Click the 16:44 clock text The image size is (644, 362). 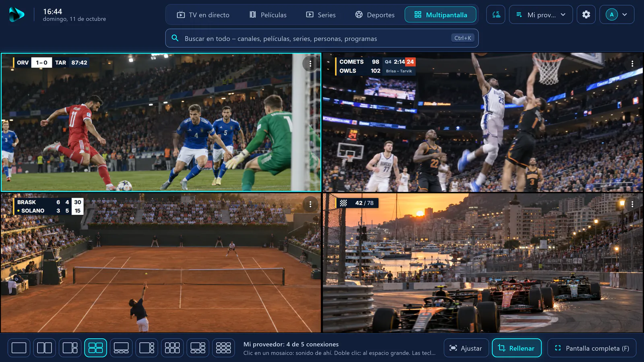point(53,12)
